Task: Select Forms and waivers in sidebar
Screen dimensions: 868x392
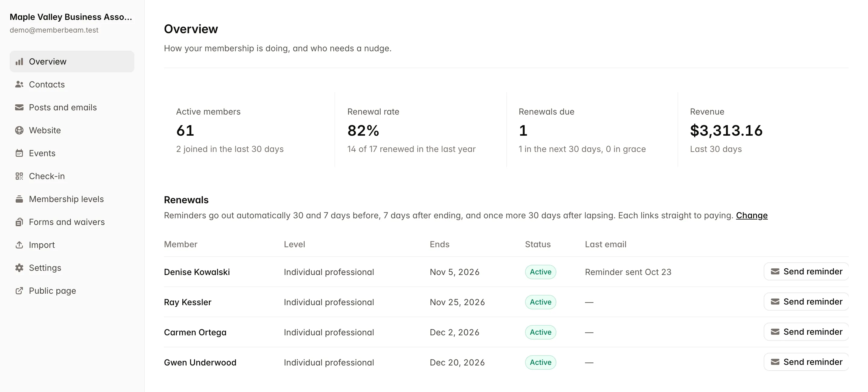Action: point(72,222)
